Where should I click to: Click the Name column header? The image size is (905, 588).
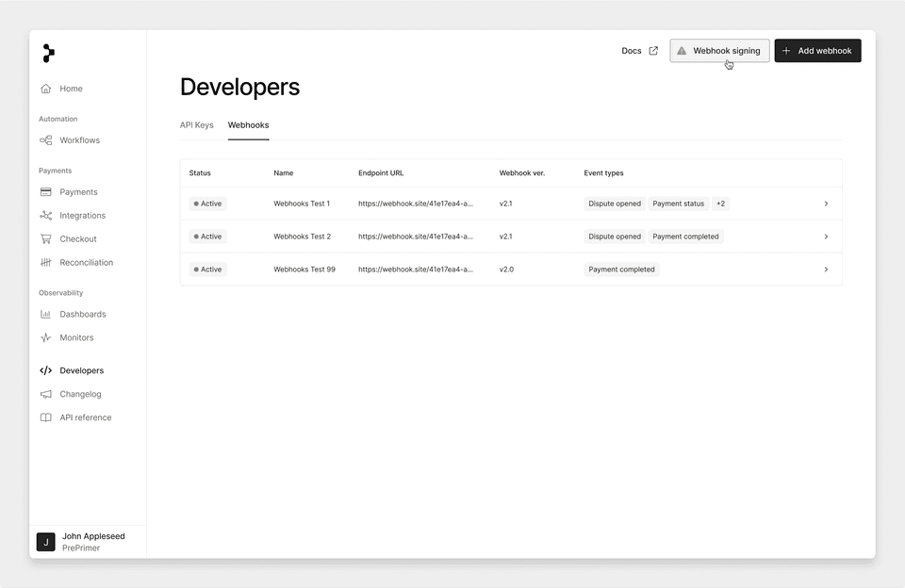pyautogui.click(x=284, y=173)
